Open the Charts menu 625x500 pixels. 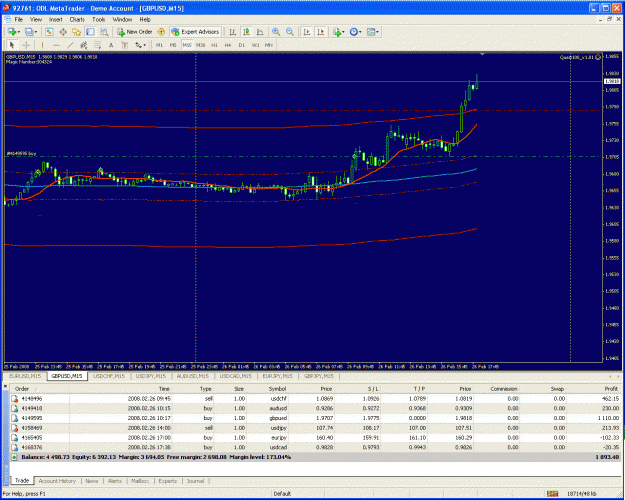(x=77, y=19)
